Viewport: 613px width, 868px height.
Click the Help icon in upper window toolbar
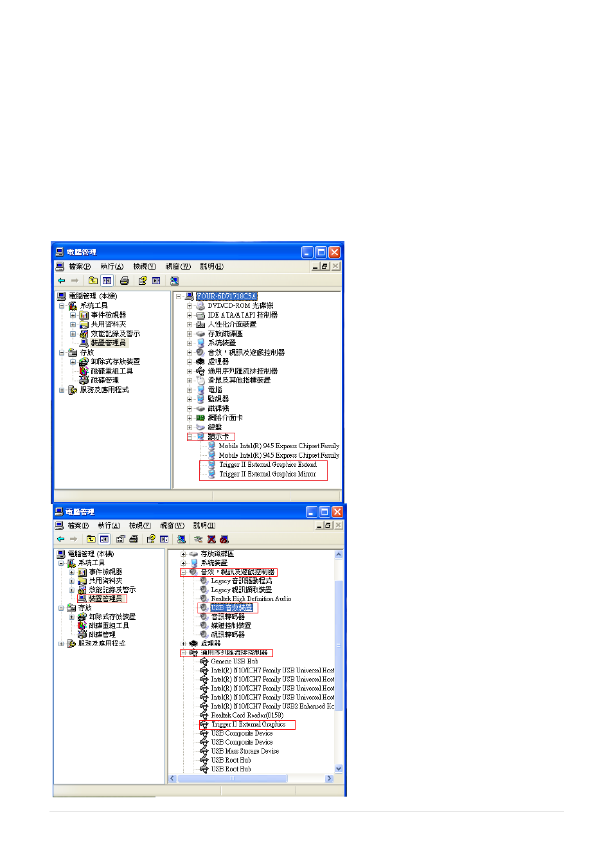coord(143,280)
